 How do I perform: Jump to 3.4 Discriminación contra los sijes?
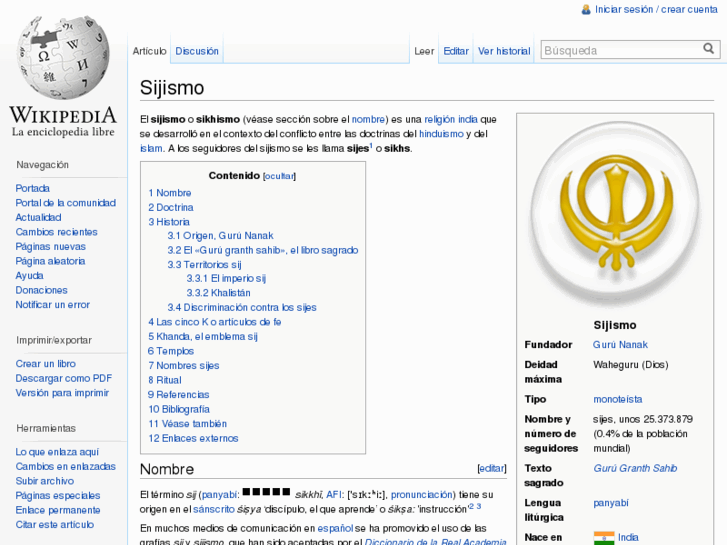click(242, 308)
